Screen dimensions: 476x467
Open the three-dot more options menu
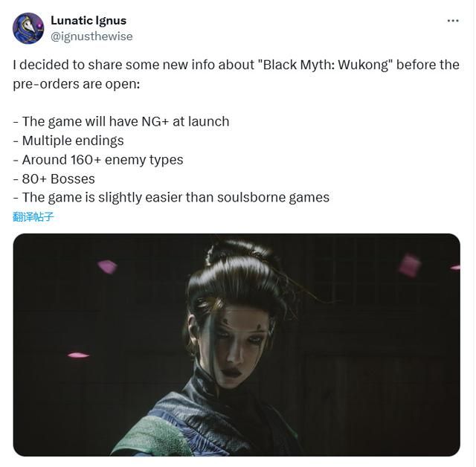pos(453,21)
